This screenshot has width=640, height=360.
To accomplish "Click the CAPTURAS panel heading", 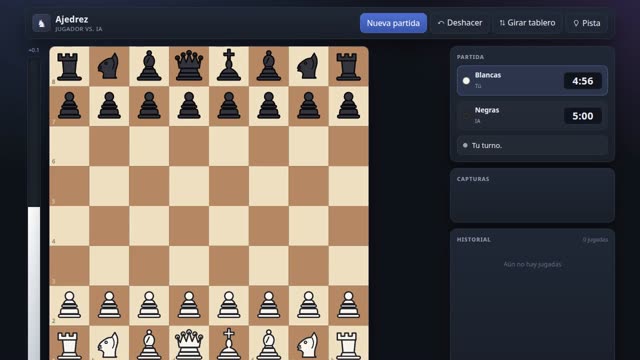I will (473, 179).
